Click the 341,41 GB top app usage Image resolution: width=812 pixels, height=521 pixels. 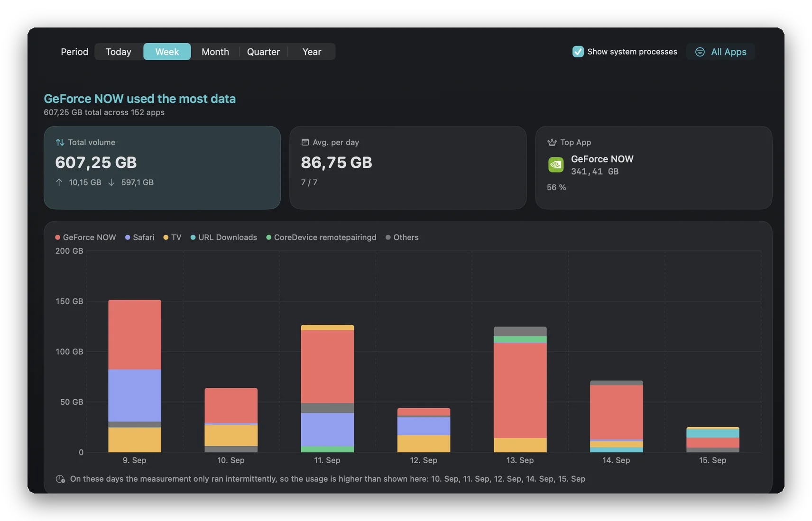pos(595,172)
